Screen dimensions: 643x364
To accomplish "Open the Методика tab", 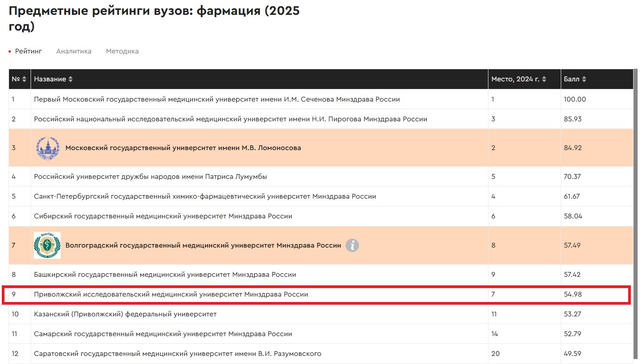I will point(122,51).
